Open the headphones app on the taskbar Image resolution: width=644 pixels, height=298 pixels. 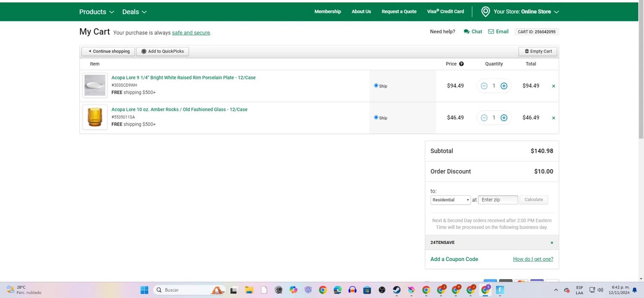[352, 290]
